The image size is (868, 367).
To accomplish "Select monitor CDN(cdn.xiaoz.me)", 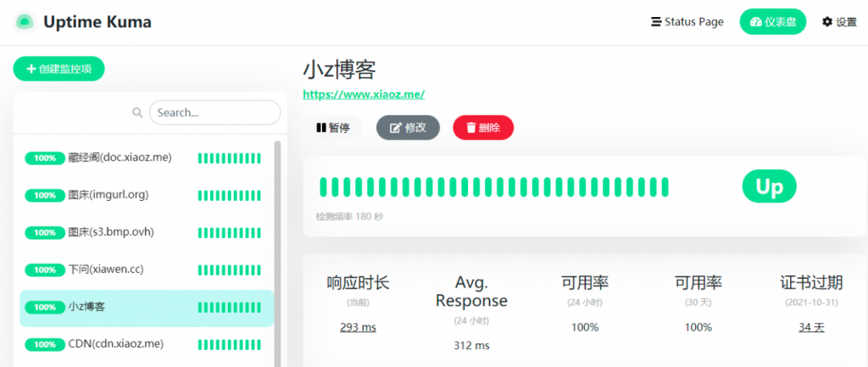I will (x=147, y=344).
